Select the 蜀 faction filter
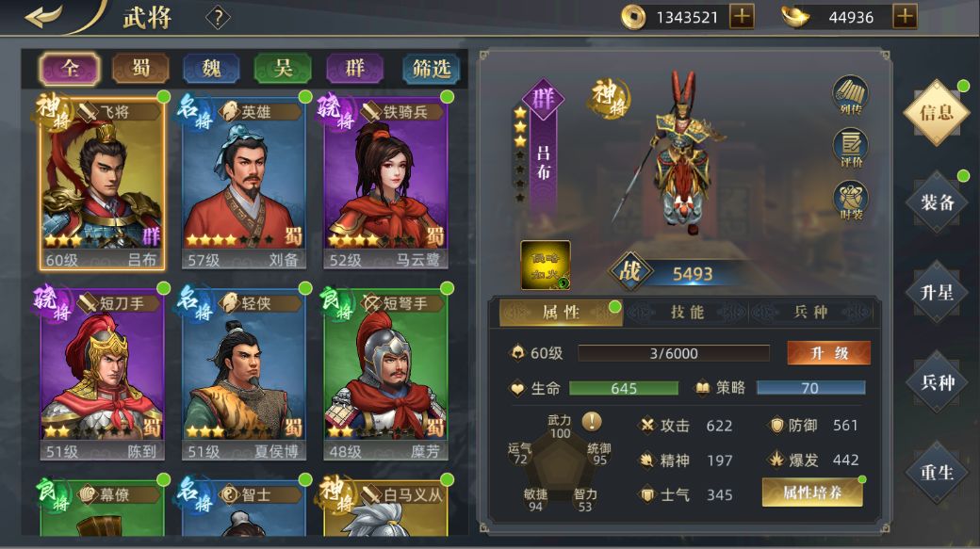980x549 pixels. point(140,68)
